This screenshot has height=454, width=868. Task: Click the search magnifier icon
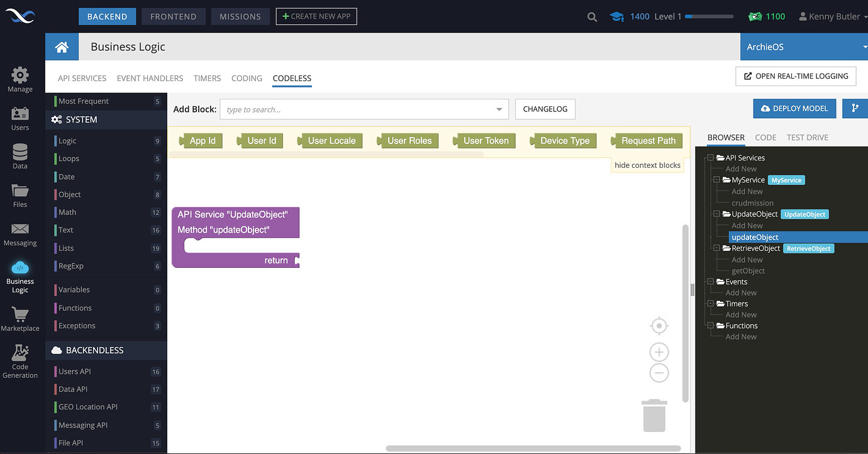click(x=592, y=17)
